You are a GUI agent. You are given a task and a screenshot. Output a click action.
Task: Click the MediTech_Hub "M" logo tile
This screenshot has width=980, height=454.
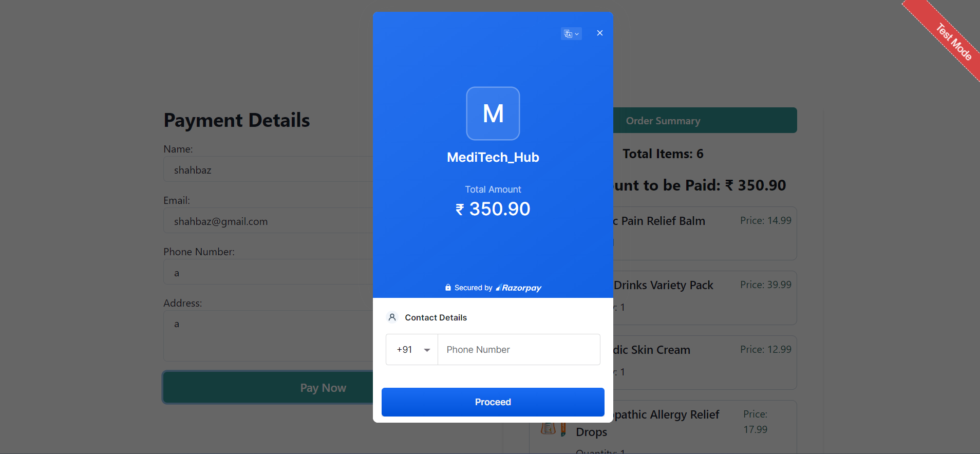pyautogui.click(x=493, y=113)
